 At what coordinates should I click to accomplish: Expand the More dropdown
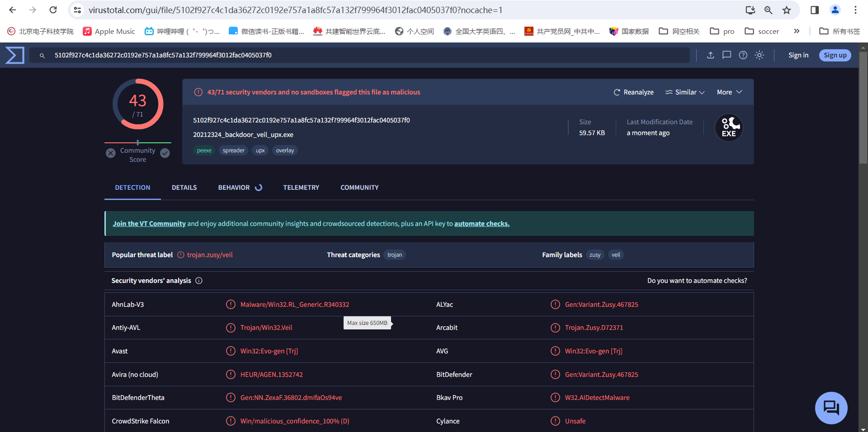coord(730,92)
